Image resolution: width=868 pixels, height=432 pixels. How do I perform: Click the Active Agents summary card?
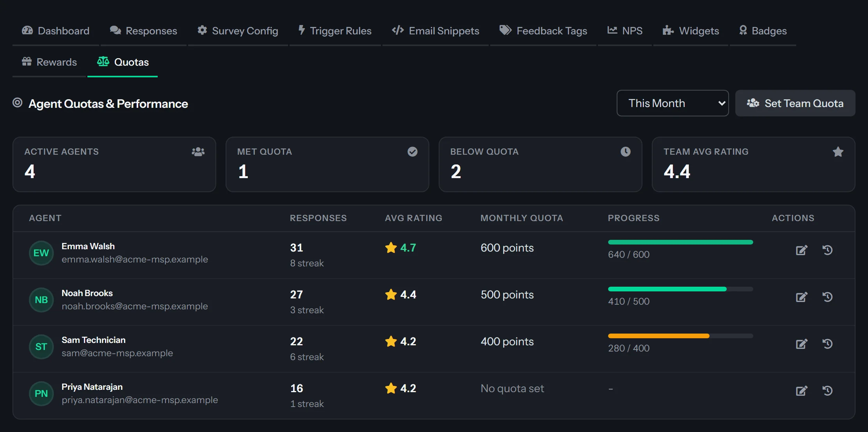point(114,164)
